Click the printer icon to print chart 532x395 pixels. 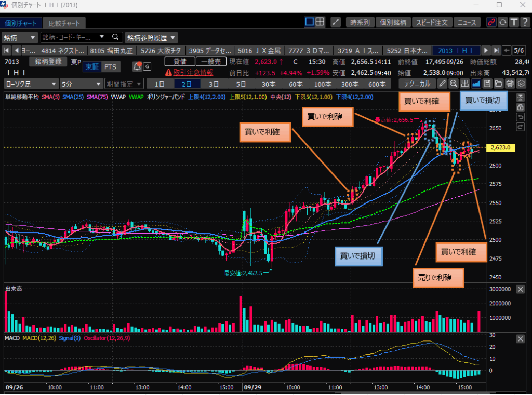[x=510, y=84]
